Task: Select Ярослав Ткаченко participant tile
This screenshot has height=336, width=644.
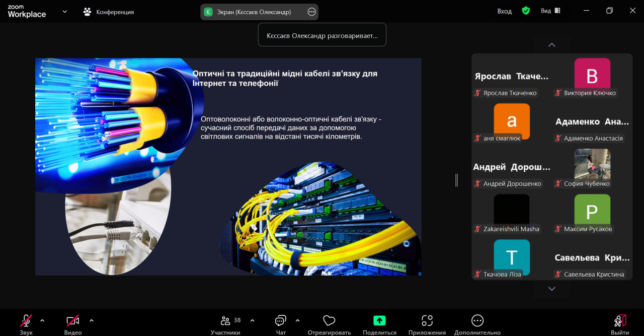Action: pyautogui.click(x=512, y=77)
